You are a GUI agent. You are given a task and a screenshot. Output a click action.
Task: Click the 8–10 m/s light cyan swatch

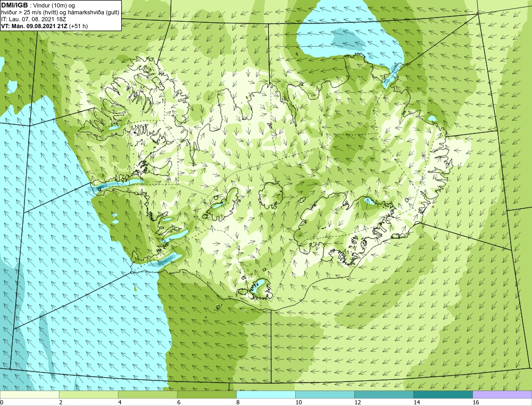coord(265,395)
